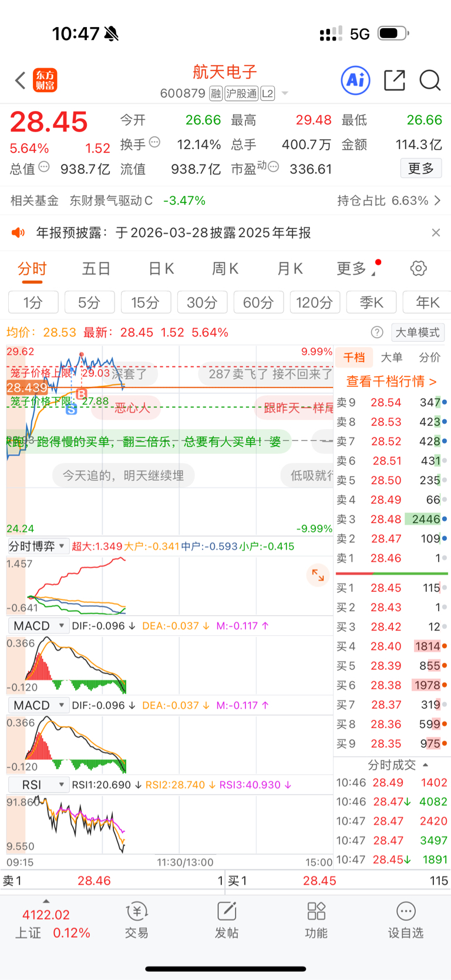Viewport: 451px width, 980px height.
Task: Tap the info icon beside 换手
Action: (x=154, y=142)
